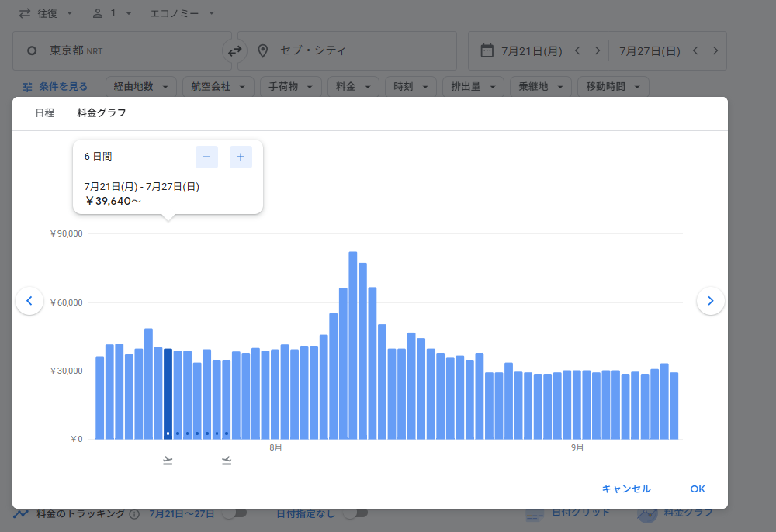Swap origin and destination with the arrows icon
This screenshot has height=532, width=776.
(234, 51)
